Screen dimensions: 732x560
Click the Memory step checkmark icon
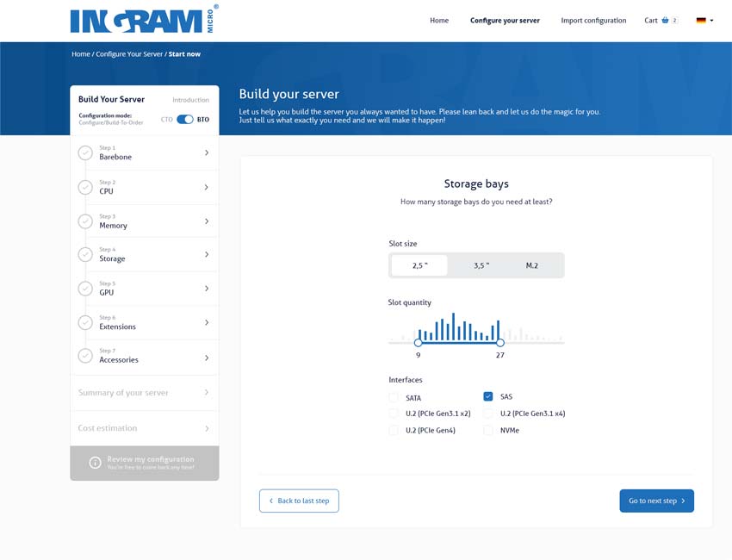[x=85, y=221]
